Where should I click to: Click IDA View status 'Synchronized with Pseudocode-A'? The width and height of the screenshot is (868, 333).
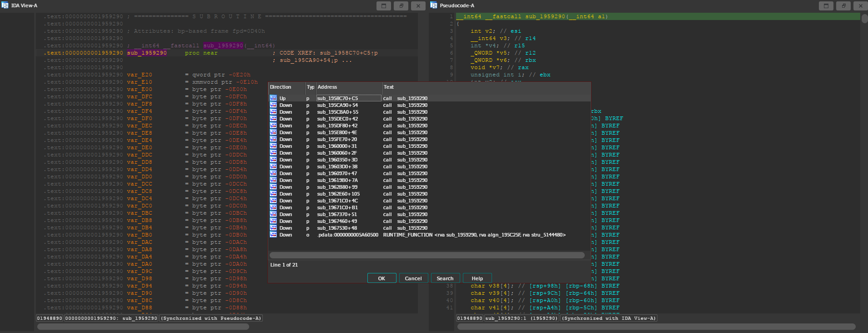[211, 318]
